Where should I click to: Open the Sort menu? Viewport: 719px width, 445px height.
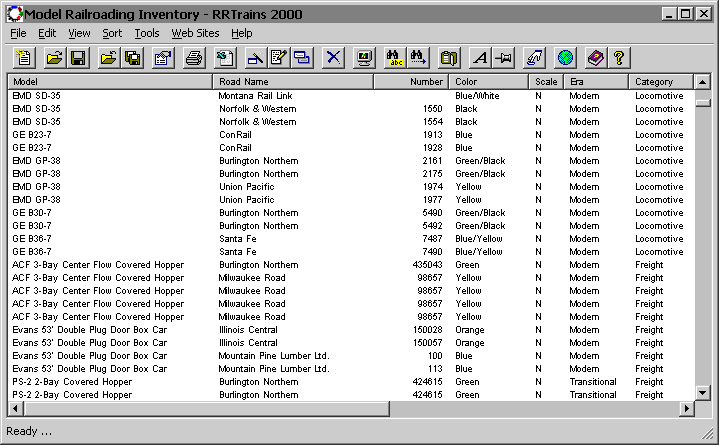pos(112,33)
